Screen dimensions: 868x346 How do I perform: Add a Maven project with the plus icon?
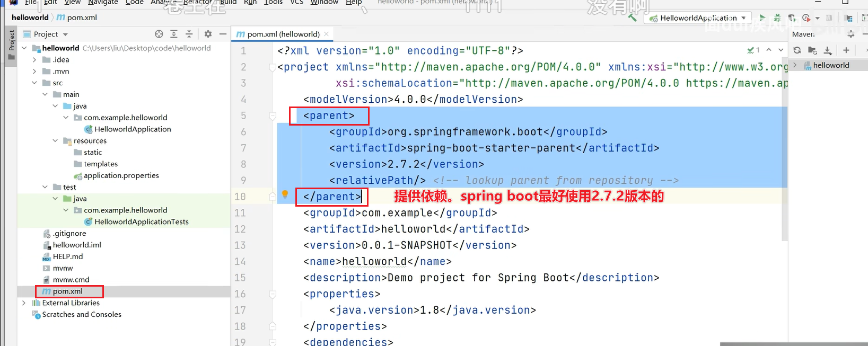846,50
